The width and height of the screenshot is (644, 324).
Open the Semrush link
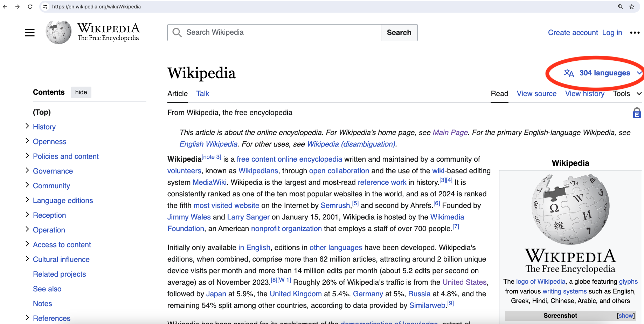[x=335, y=205]
